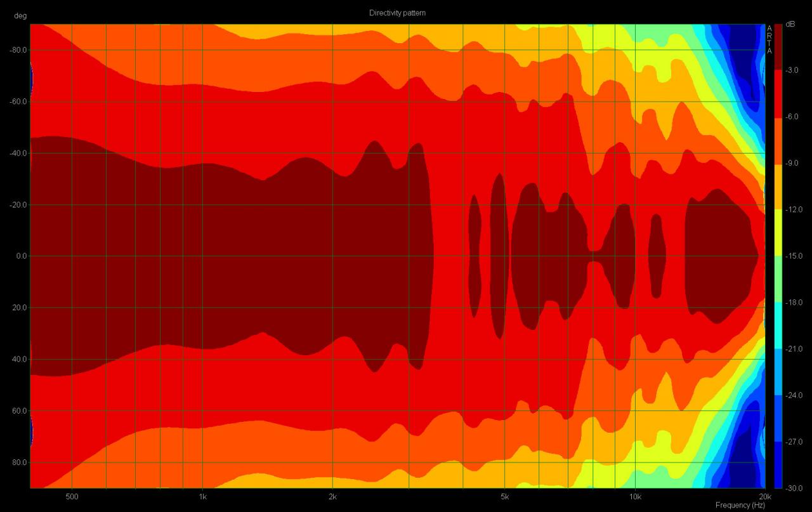Screen dimensions: 812x512
Task: Click the 20k frequency axis tick label
Action: pyautogui.click(x=764, y=496)
